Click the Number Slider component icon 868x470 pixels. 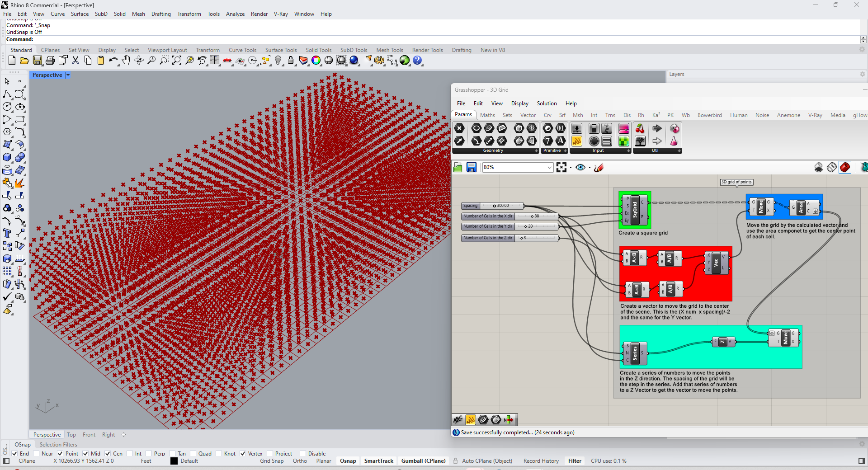click(x=577, y=129)
